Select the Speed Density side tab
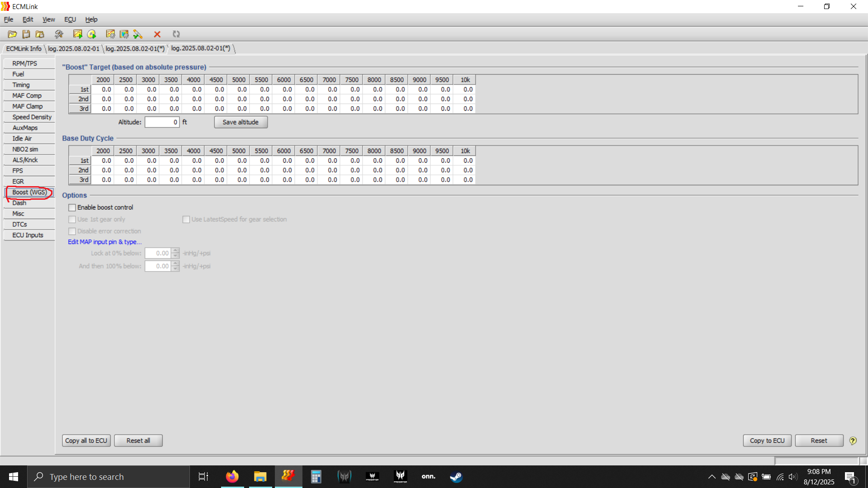Screen dimensions: 868x488 pyautogui.click(x=29, y=117)
